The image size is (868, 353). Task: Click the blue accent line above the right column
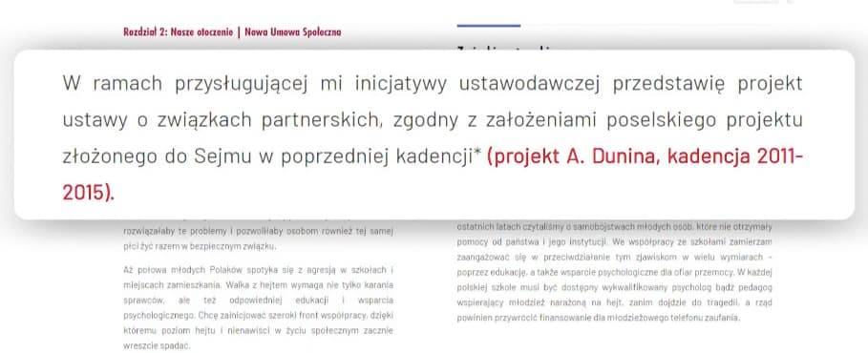point(489,26)
